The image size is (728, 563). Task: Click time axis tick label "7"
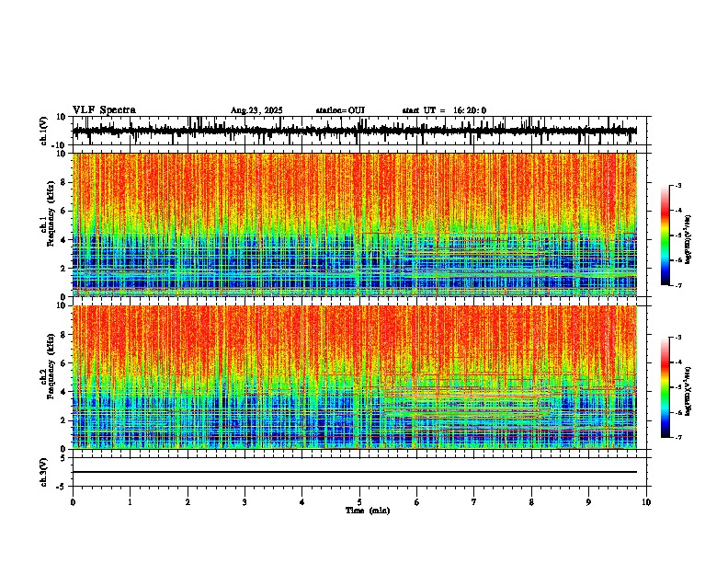474,502
